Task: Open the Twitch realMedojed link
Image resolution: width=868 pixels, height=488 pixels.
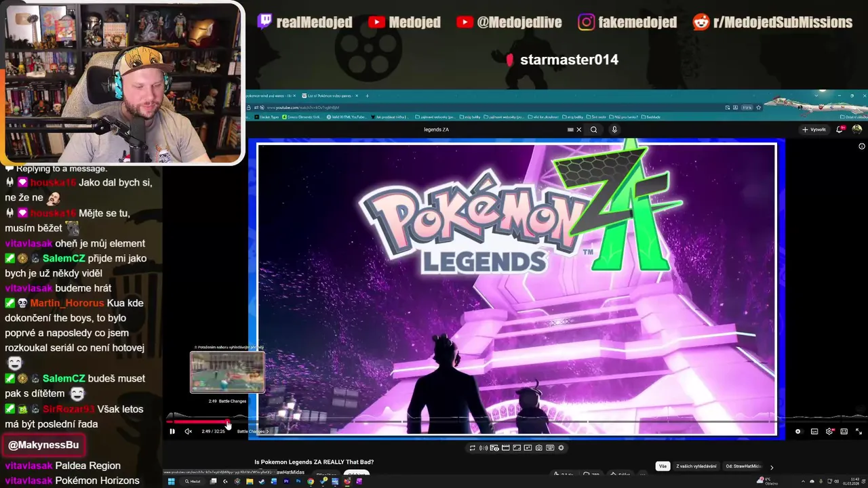Action: 305,22
